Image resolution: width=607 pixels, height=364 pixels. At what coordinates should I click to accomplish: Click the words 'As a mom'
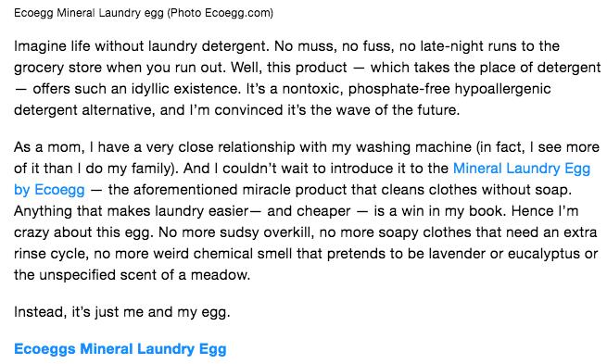(x=47, y=147)
